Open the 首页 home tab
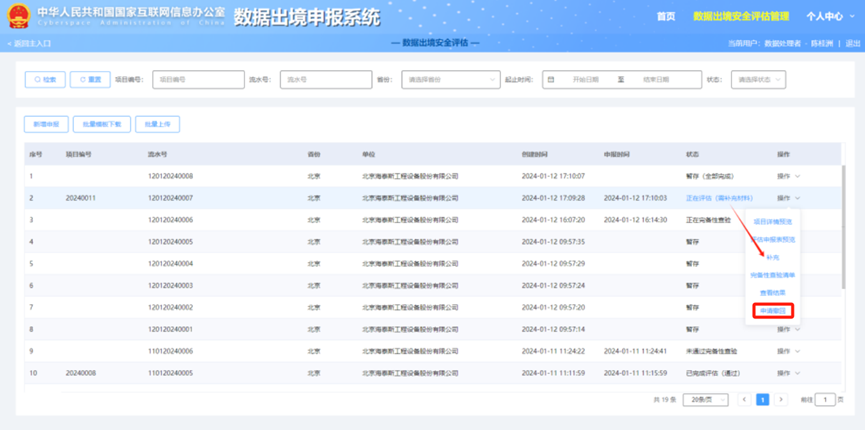Screen dimensions: 865x430 point(666,16)
